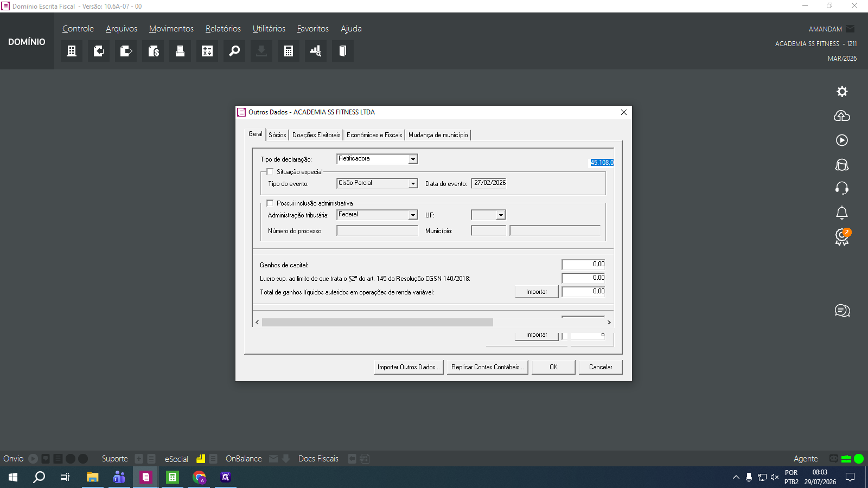Click the chart analysis toolbar icon

point(316,51)
